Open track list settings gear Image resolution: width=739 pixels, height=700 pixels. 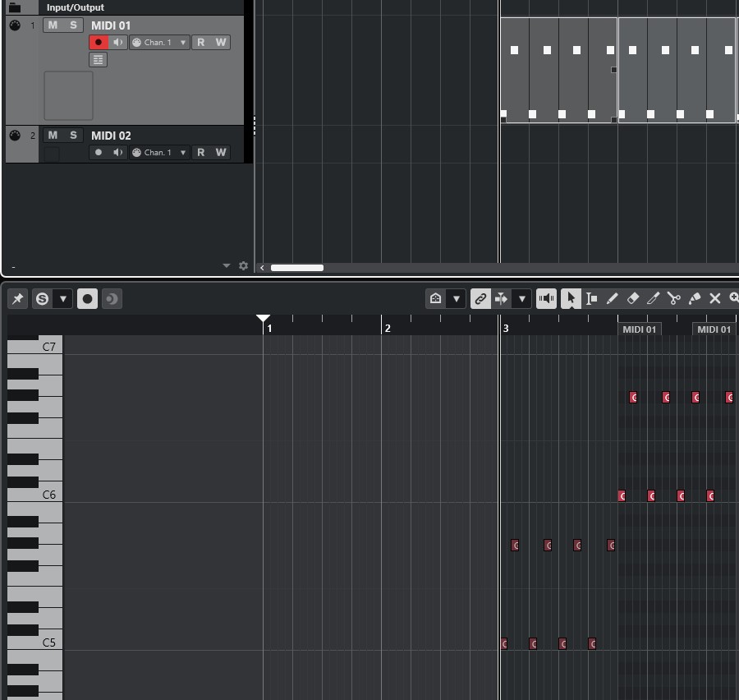pyautogui.click(x=243, y=265)
